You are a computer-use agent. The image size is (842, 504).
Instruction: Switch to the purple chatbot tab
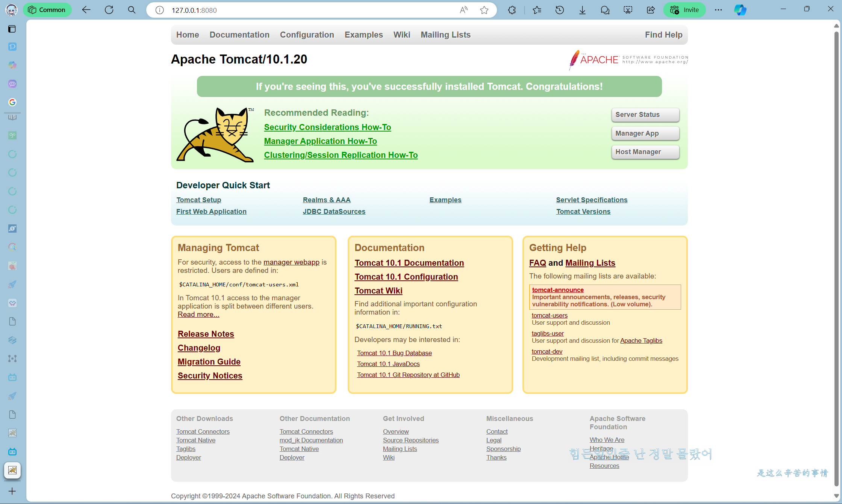click(x=12, y=84)
